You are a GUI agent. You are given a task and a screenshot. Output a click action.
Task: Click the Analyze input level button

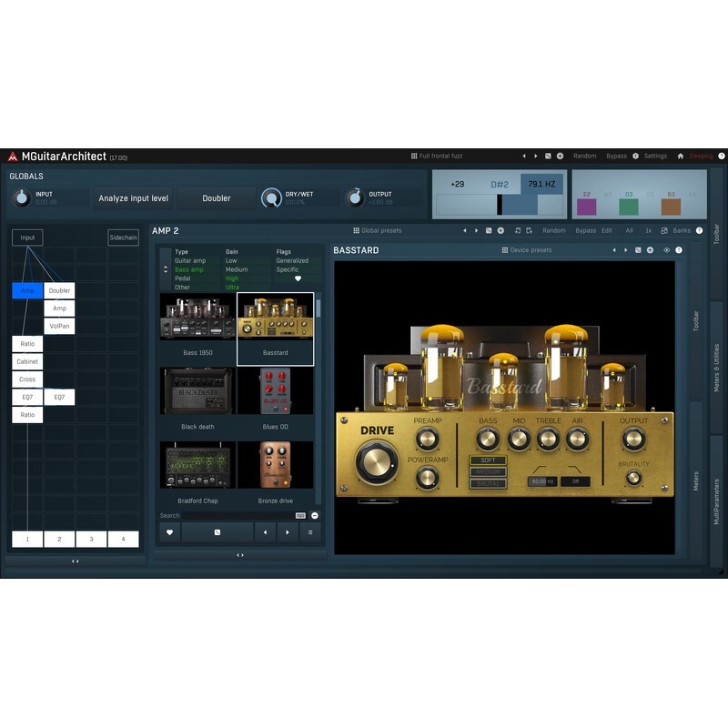tap(133, 198)
